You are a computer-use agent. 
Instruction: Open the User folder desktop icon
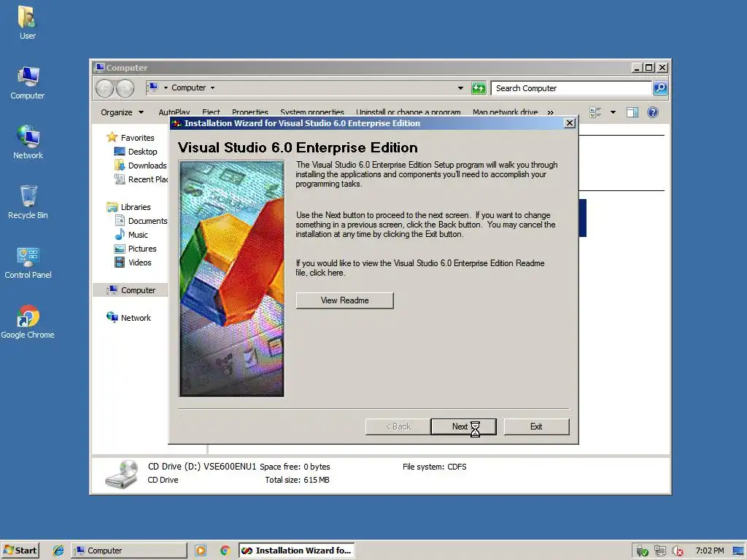(x=27, y=23)
